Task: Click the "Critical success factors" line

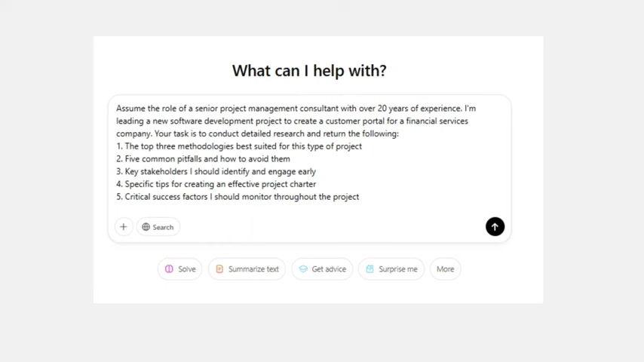Action: tap(238, 197)
